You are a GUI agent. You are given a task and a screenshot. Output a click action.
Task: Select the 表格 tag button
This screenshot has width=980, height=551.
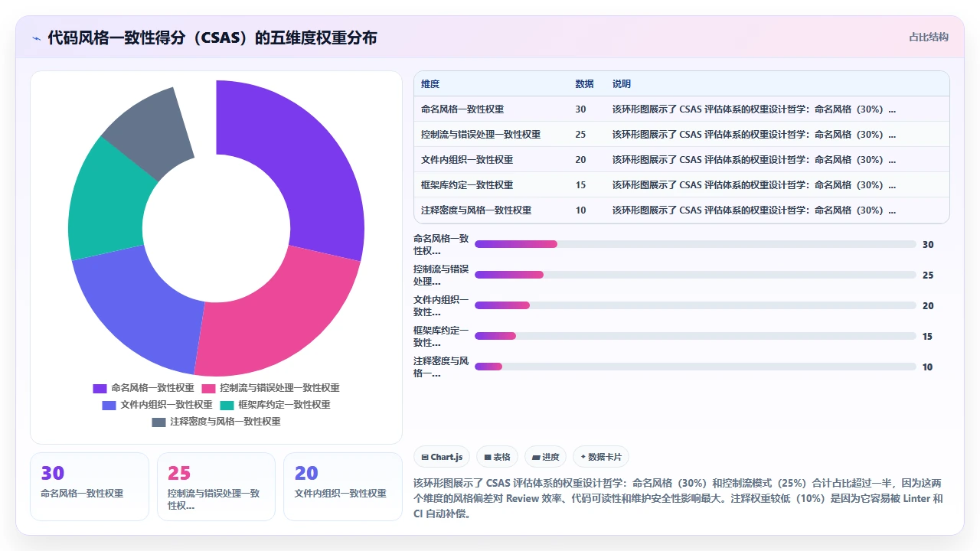click(498, 457)
